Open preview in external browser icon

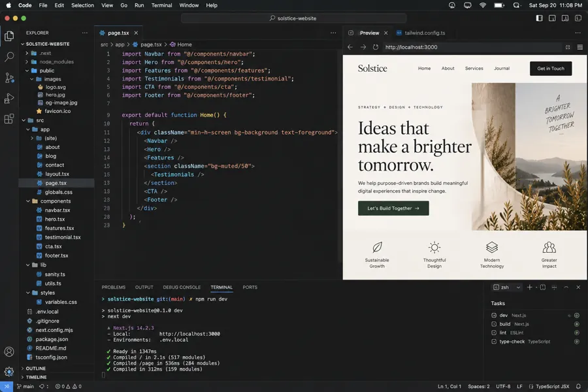(568, 47)
